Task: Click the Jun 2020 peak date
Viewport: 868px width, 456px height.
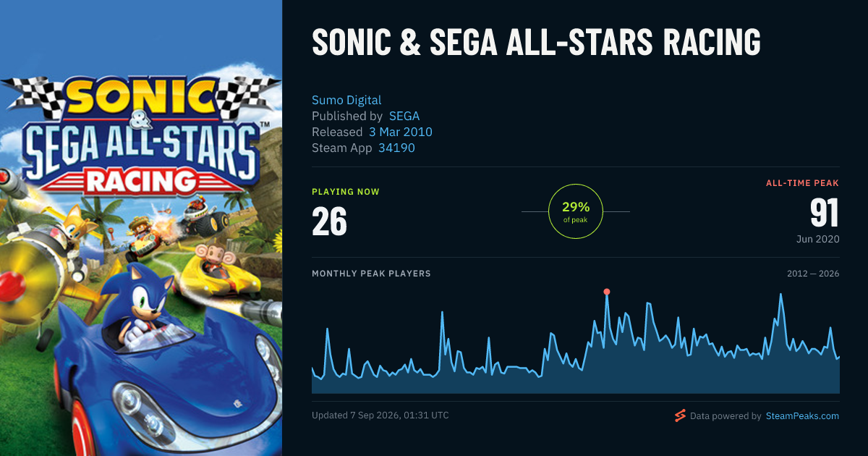Action: (819, 239)
